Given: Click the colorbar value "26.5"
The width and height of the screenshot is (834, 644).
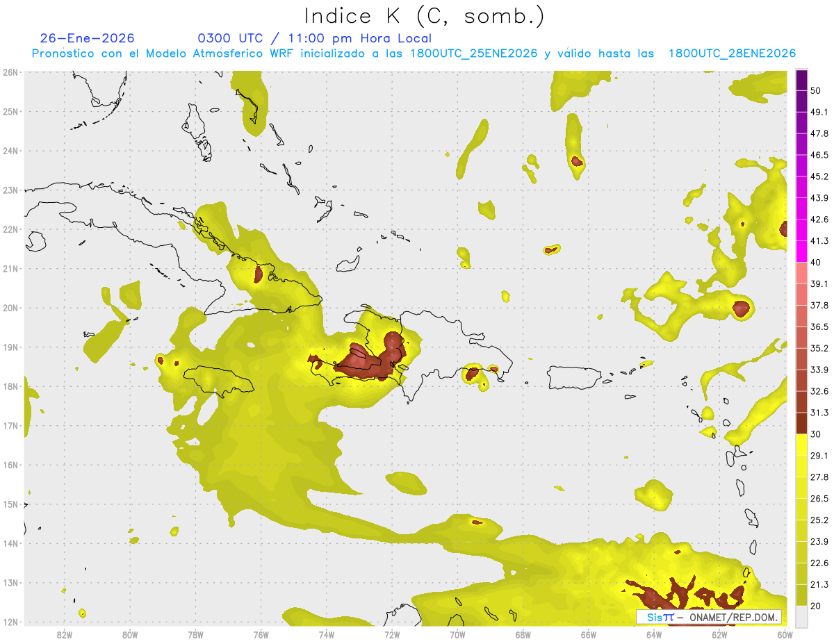Looking at the screenshot, I should coord(819,499).
